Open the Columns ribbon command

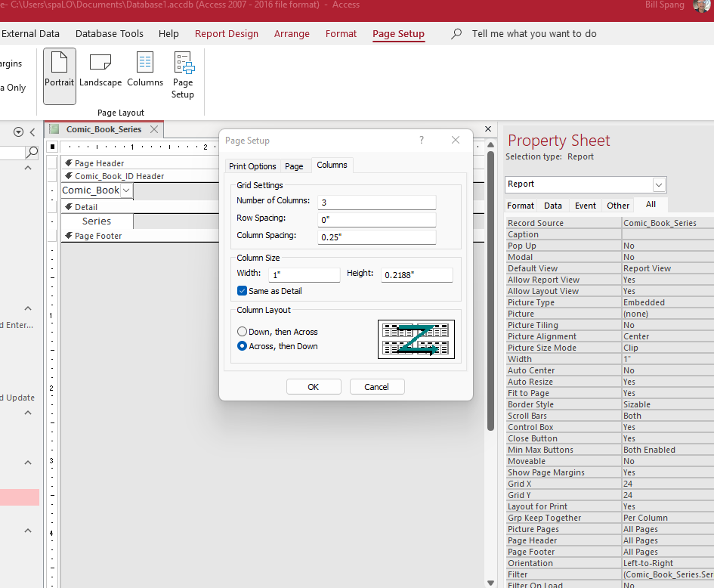(145, 70)
